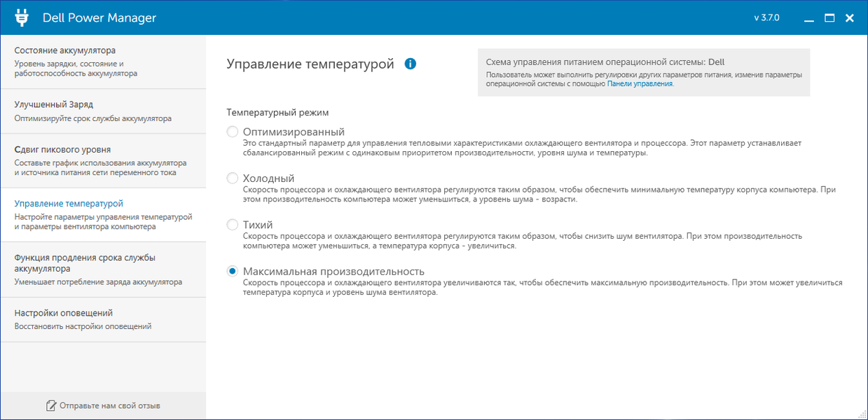Viewport: 868px width, 420px height.
Task: Click the Температурный режим heading
Action: pos(278,112)
